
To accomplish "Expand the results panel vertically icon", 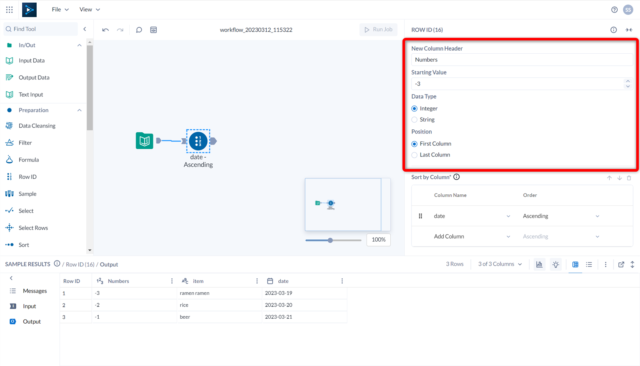I will coord(632,264).
